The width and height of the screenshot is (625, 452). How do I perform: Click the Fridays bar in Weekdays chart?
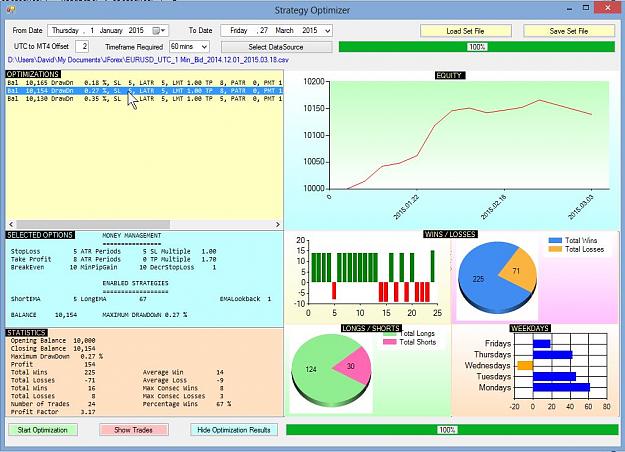pos(541,343)
